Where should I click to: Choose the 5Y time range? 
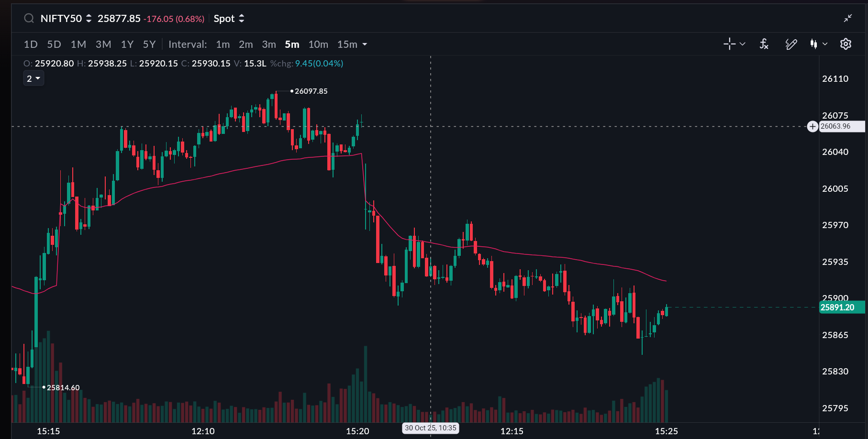coord(149,44)
